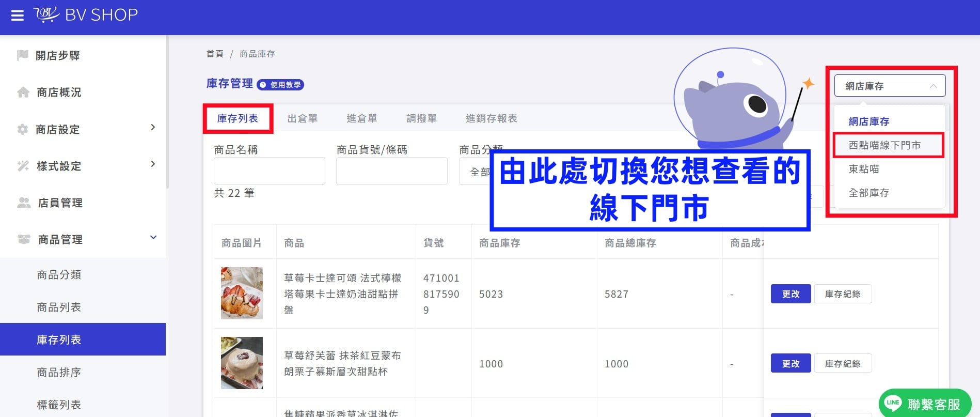Open the 網店庫存 store selector dropdown
Screen dimensions: 980x417
(890, 86)
